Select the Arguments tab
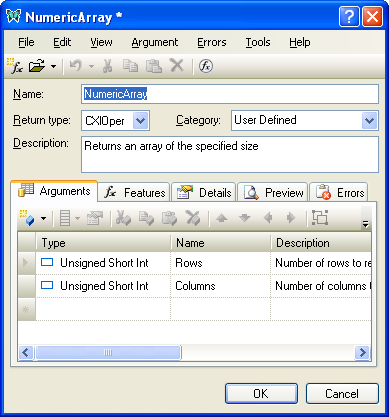The height and width of the screenshot is (417, 389). [54, 191]
